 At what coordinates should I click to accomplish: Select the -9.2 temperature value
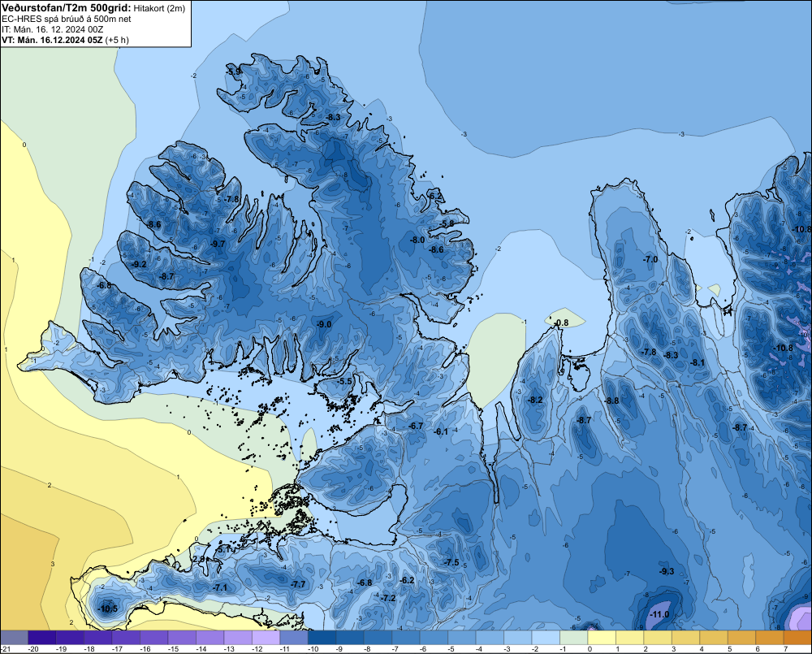pos(139,264)
